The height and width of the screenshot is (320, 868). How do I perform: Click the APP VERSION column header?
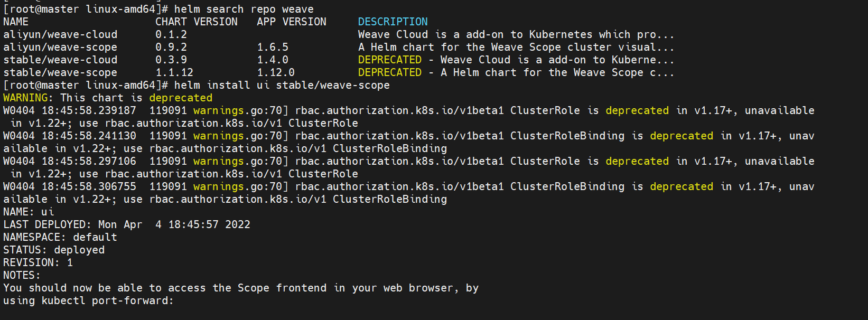point(291,22)
